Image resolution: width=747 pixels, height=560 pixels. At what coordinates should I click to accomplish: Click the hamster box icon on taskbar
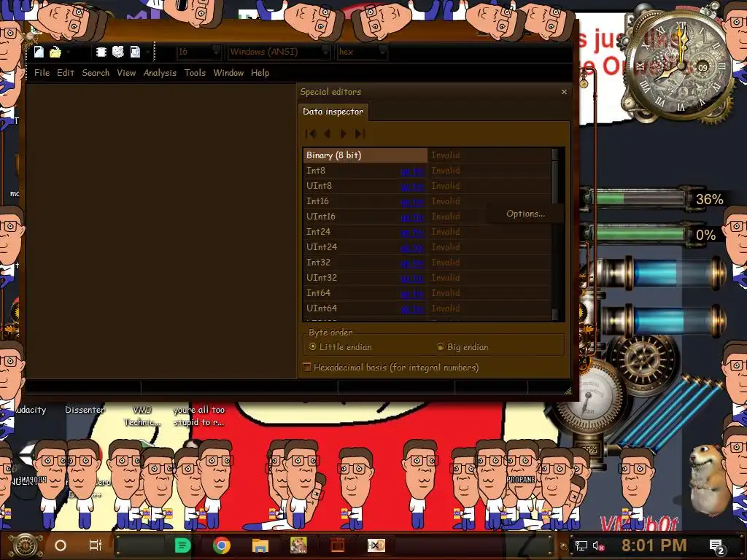pos(298,545)
